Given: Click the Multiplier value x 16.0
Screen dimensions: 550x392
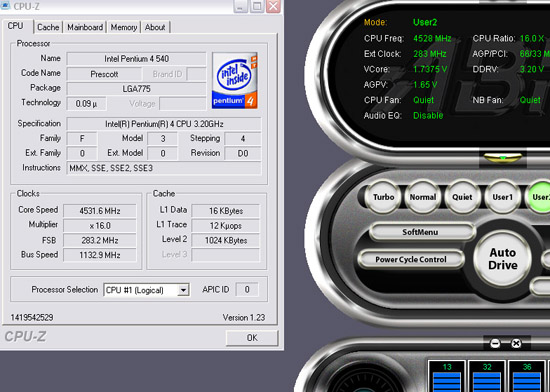Looking at the screenshot, I should click(100, 225).
